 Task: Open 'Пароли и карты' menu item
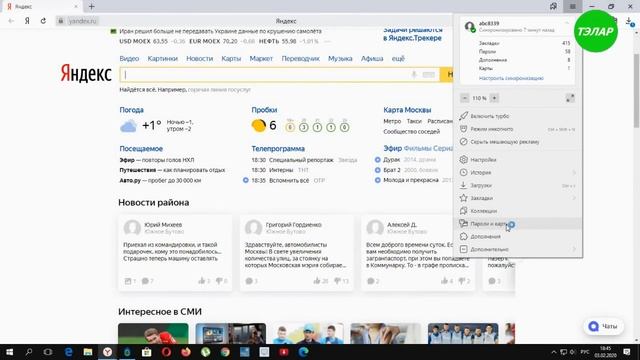pyautogui.click(x=518, y=224)
